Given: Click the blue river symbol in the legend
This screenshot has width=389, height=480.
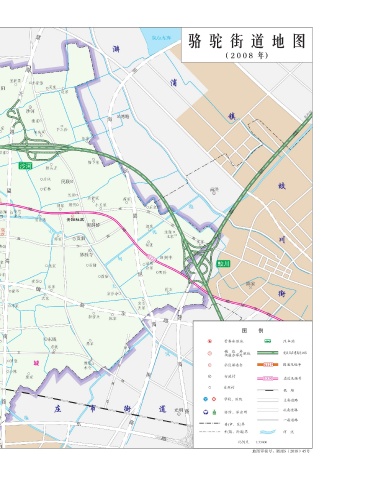Looking at the screenshot, I should tap(267, 432).
